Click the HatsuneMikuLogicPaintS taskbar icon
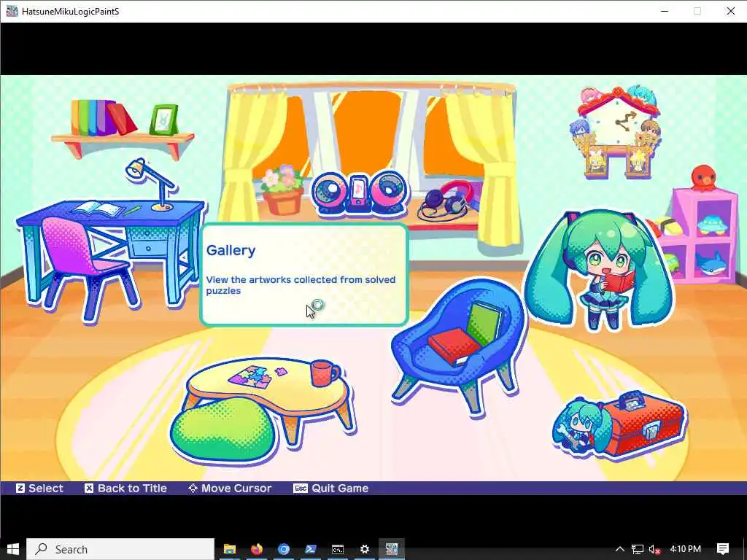 click(392, 549)
